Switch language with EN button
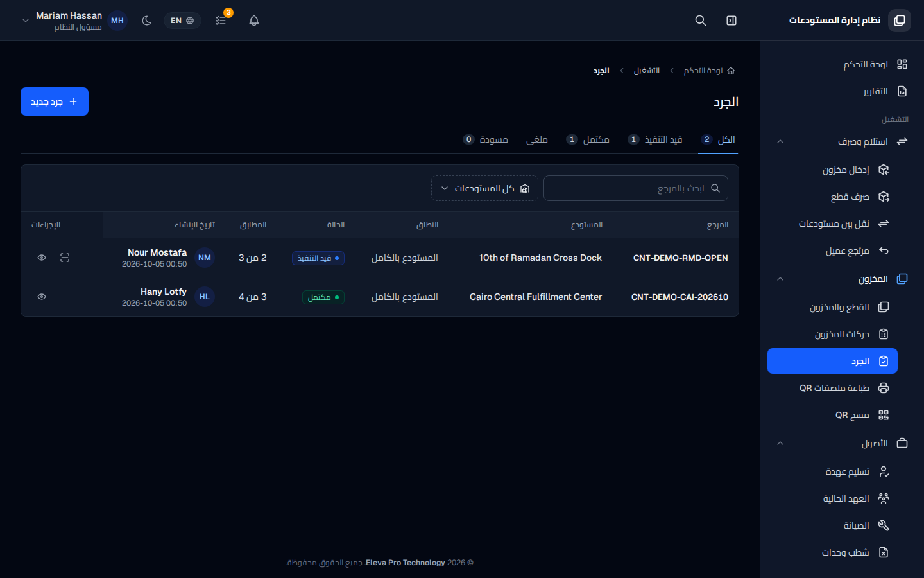The width and height of the screenshot is (924, 578). tap(182, 21)
